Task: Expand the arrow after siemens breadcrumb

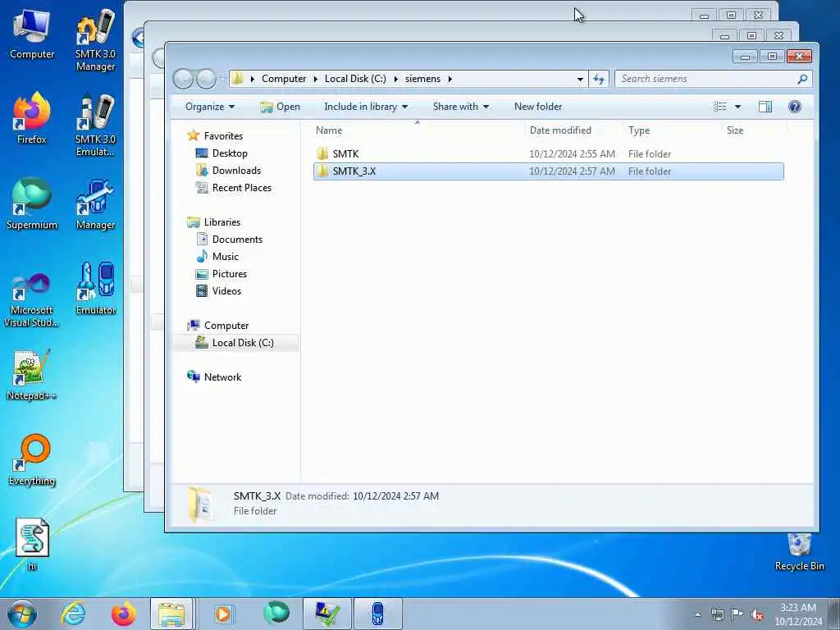Action: (450, 79)
